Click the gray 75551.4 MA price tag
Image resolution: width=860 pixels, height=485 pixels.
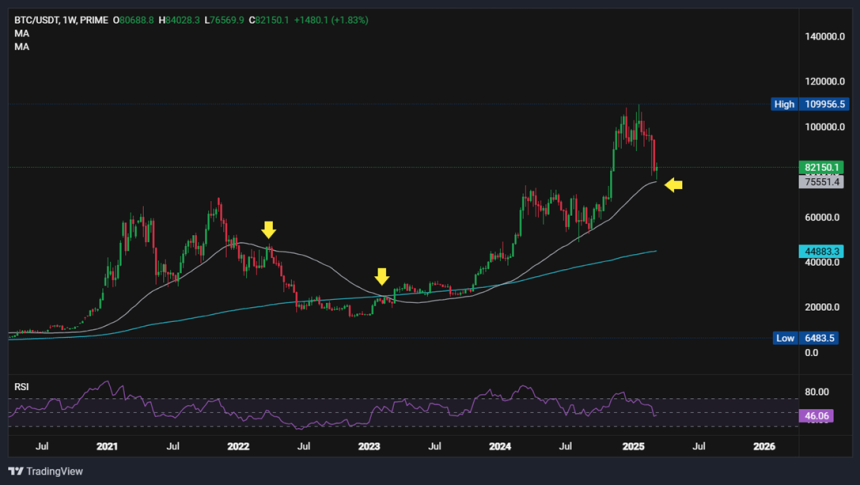pyautogui.click(x=821, y=182)
